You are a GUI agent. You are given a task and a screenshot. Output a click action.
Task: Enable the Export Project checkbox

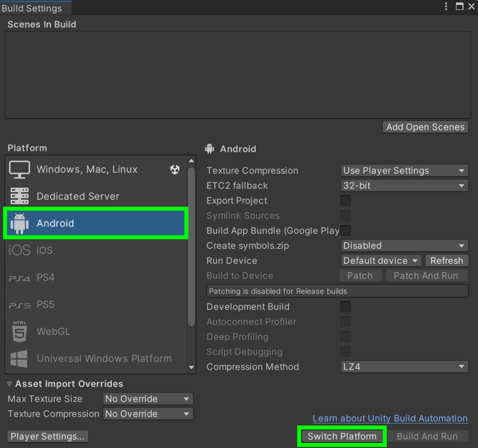pos(345,200)
